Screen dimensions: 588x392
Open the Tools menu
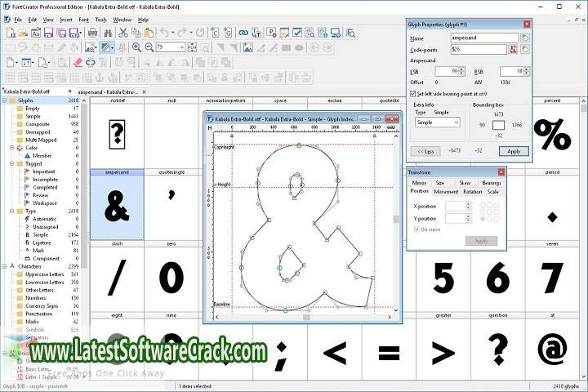[x=101, y=20]
